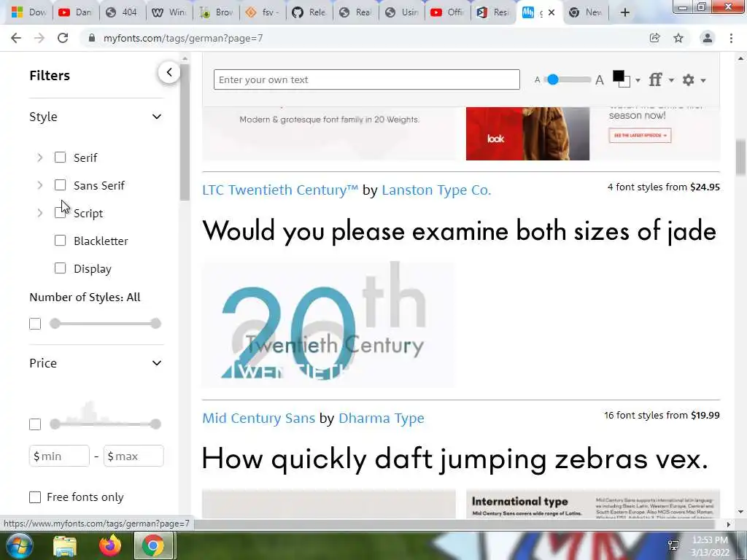The height and width of the screenshot is (560, 747).
Task: Open the Twentieth Century 20th preview image
Action: pyautogui.click(x=329, y=324)
